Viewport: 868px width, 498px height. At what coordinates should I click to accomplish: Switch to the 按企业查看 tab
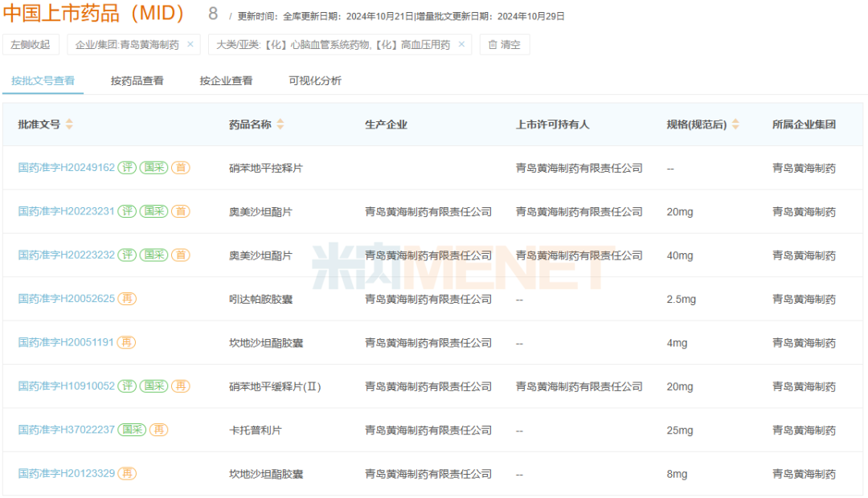[224, 81]
